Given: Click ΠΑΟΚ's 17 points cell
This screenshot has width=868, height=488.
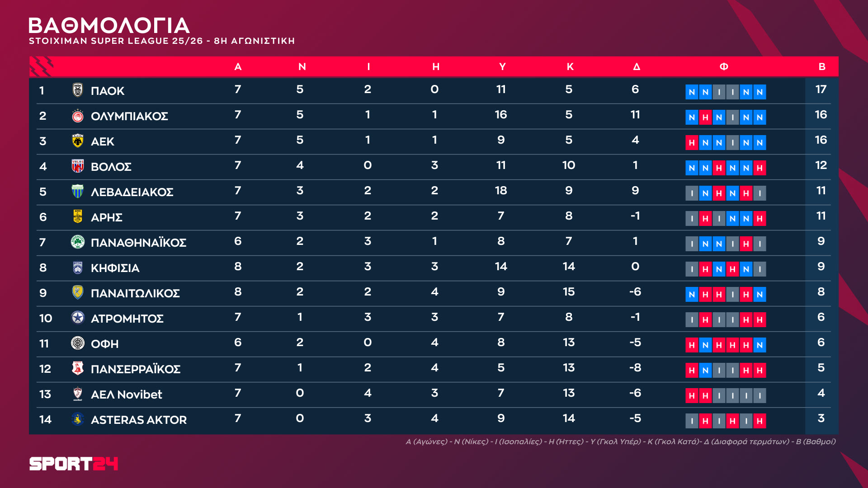Looking at the screenshot, I should (821, 89).
